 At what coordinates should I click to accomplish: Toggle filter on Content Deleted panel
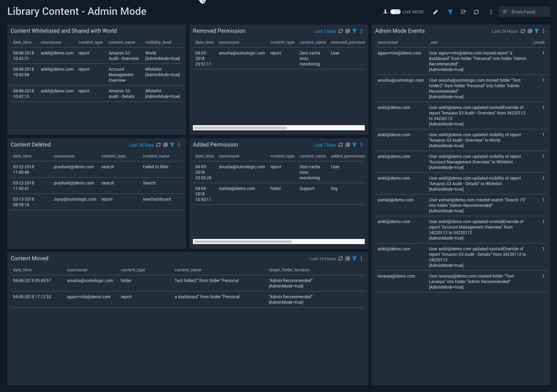(172, 145)
